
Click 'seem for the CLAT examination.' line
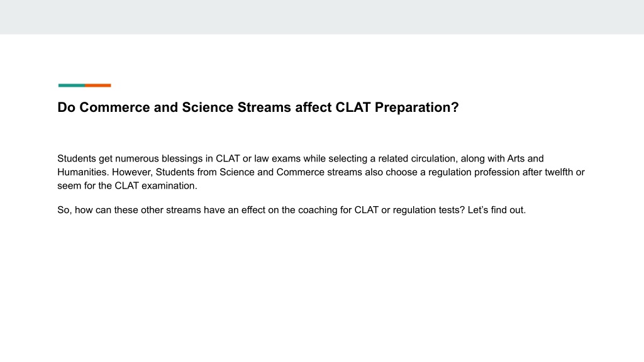click(x=127, y=185)
